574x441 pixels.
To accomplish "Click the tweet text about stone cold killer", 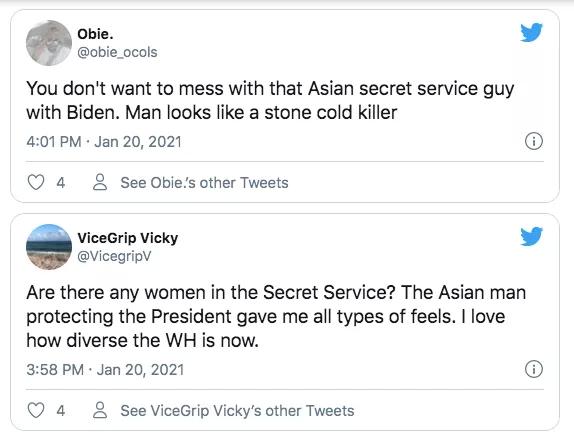I will [270, 100].
